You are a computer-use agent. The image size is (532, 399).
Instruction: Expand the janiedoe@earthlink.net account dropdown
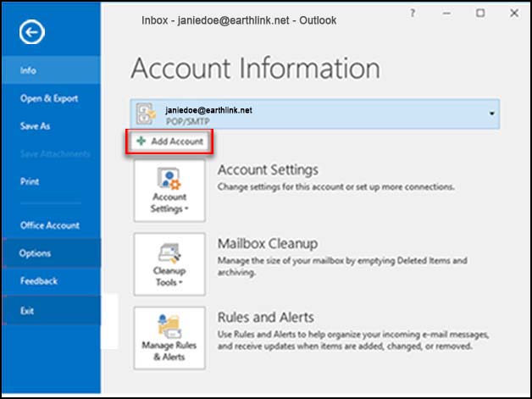coord(491,114)
